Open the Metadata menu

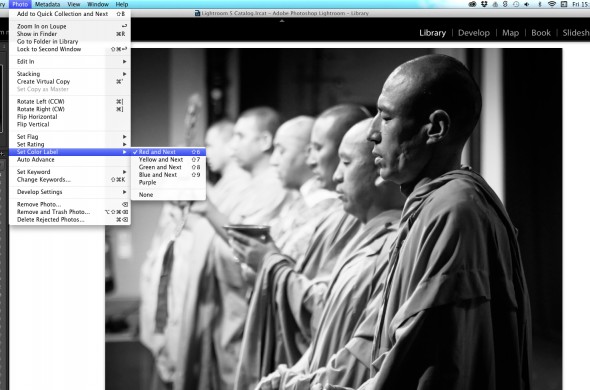(x=47, y=4)
